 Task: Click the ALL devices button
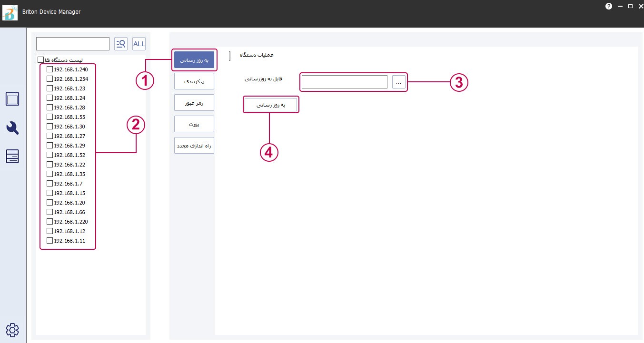[x=139, y=44]
